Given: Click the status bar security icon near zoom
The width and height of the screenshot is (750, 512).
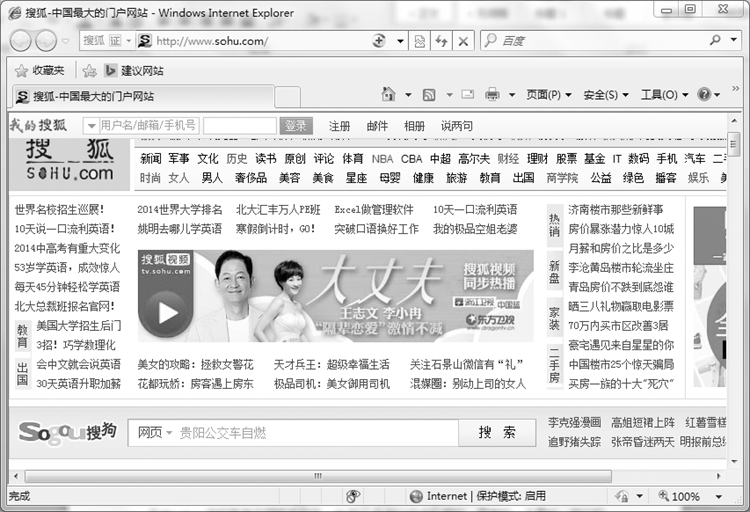Looking at the screenshot, I should [x=622, y=496].
